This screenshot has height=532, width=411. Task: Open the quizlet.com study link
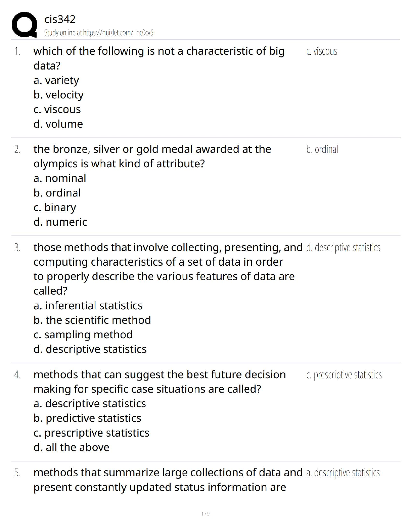[x=99, y=33]
